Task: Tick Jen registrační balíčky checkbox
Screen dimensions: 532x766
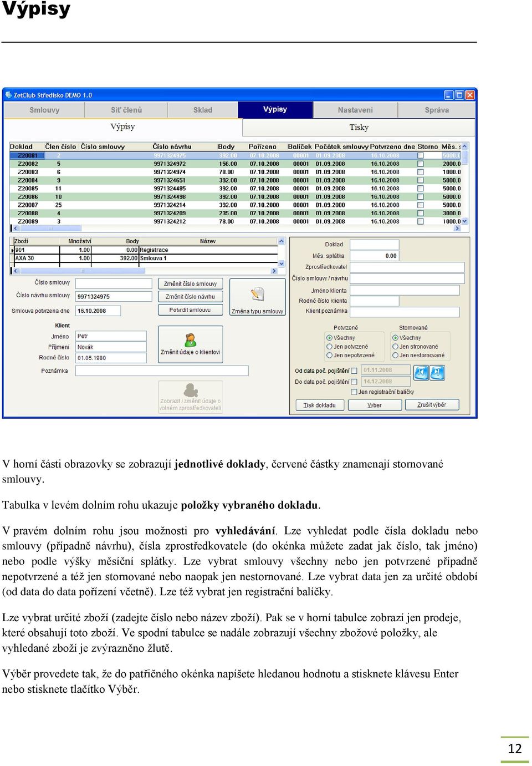Action: (354, 392)
